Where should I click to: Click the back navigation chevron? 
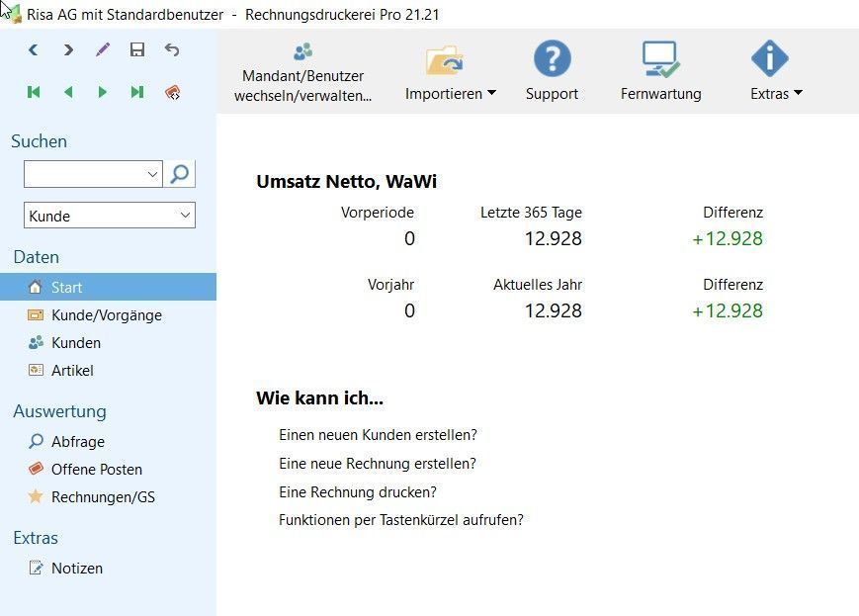pos(34,49)
